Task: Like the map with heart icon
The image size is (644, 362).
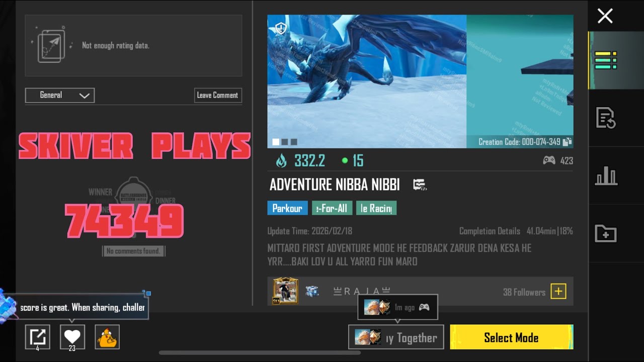Action: coord(72,337)
